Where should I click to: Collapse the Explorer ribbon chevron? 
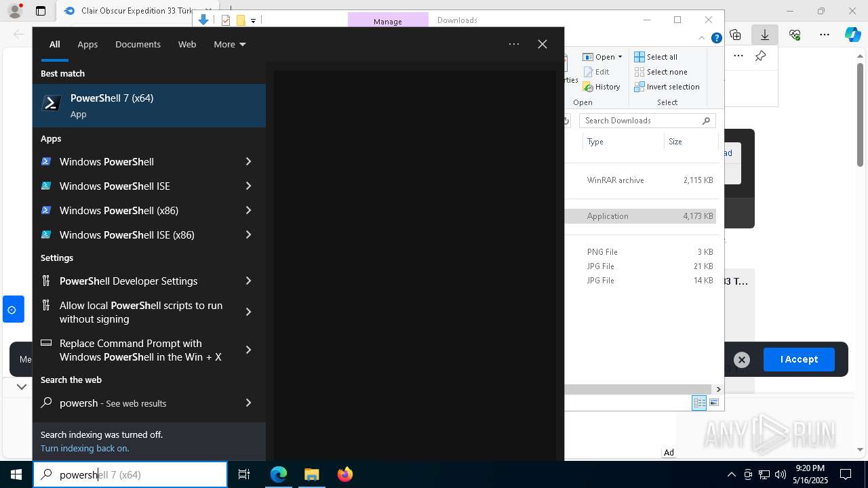702,38
